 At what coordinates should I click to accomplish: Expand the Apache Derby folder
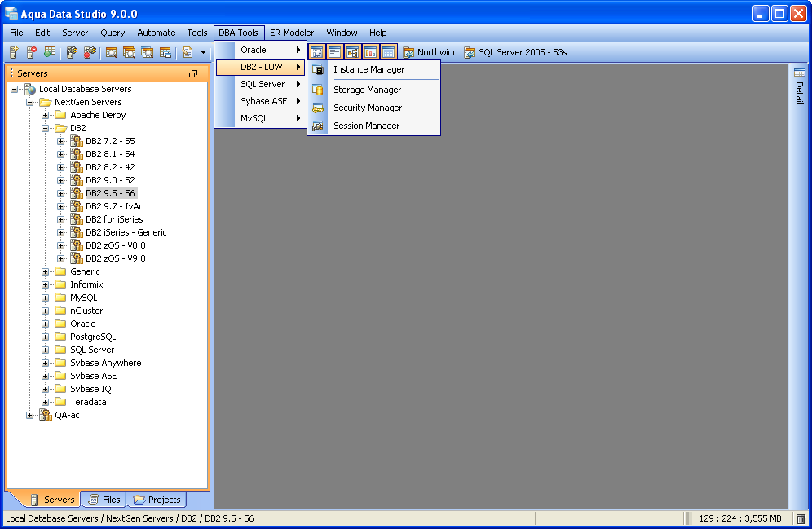click(45, 115)
